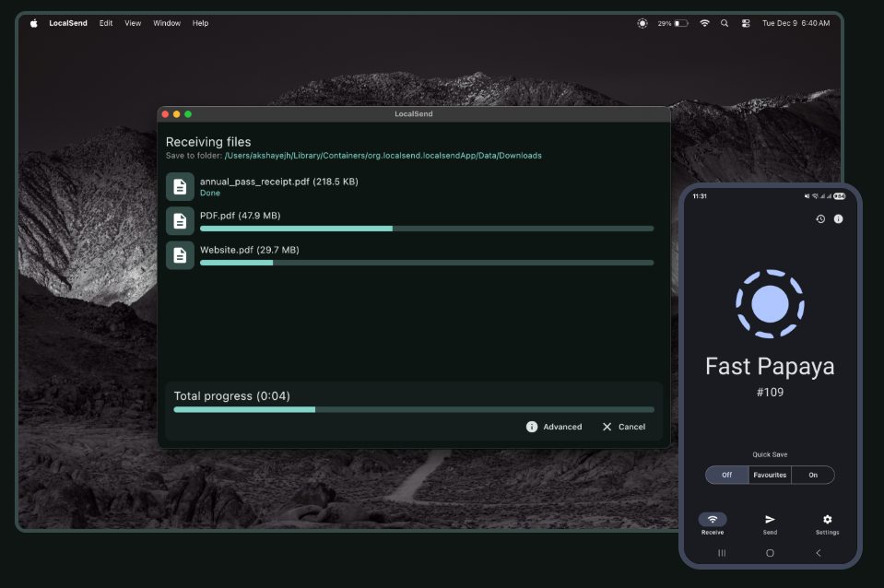Tap the LocalSend logo on the phone
Image resolution: width=884 pixels, height=588 pixels.
click(770, 304)
